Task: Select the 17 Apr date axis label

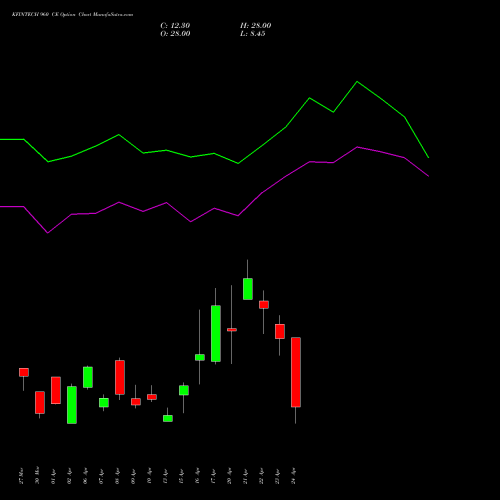Action: [213, 476]
